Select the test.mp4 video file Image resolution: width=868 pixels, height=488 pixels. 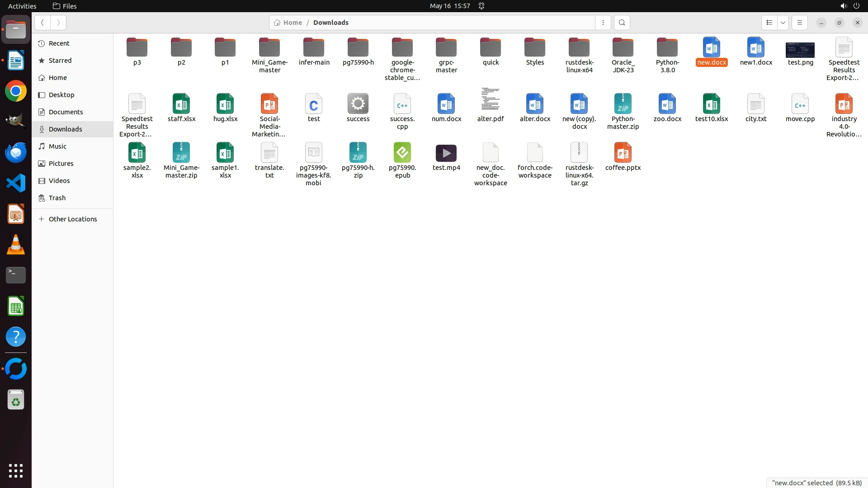(x=446, y=154)
